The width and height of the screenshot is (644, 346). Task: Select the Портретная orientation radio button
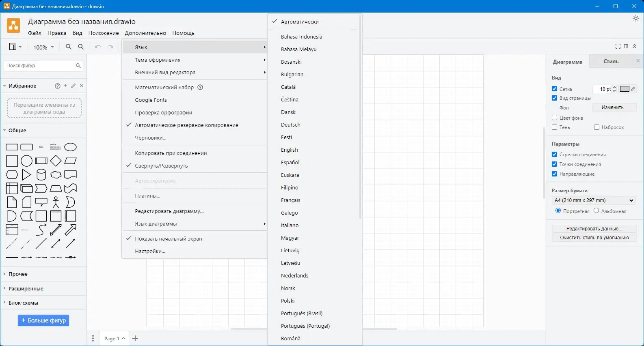[x=558, y=211]
